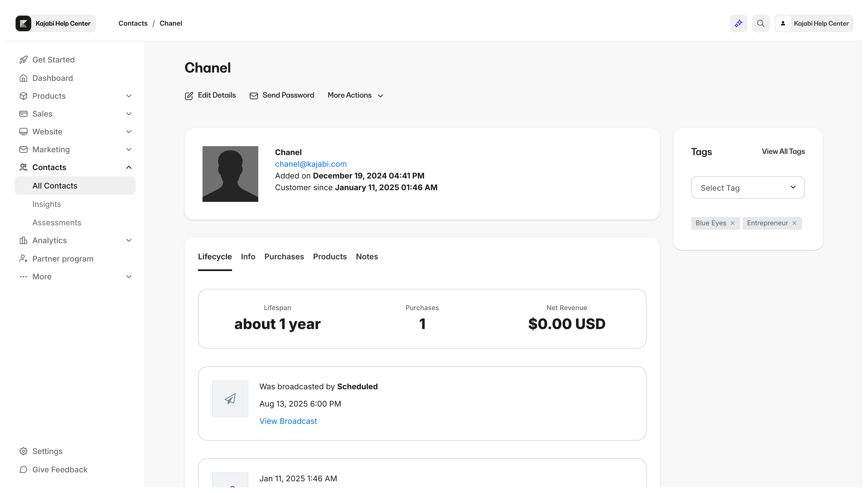The height and width of the screenshot is (493, 868).
Task: Click the Edit Details pencil icon
Action: pos(189,95)
